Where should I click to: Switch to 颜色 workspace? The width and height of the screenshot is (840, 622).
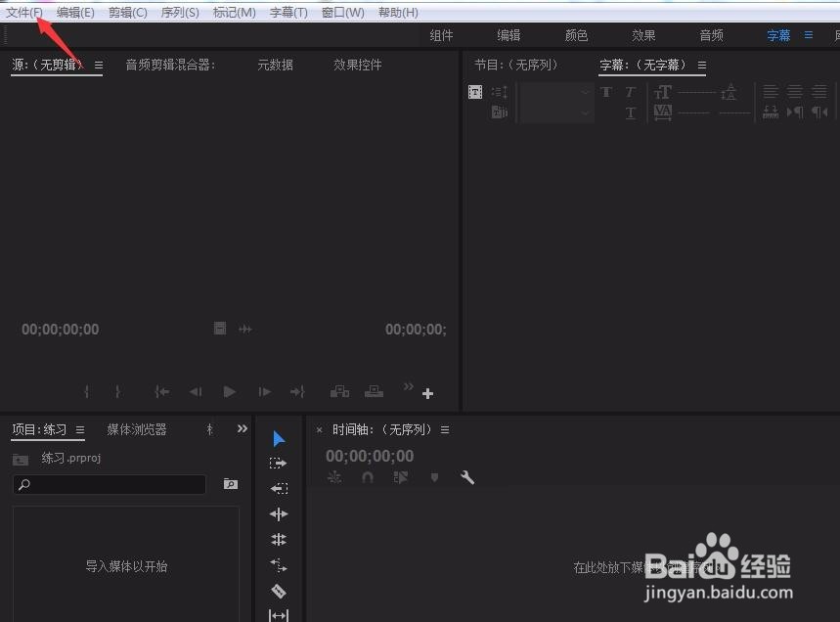576,35
